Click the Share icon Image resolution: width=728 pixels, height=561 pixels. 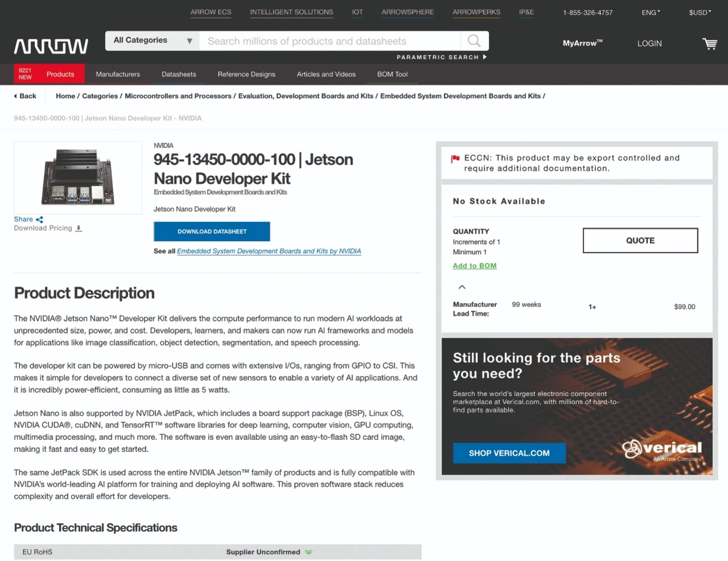(39, 219)
